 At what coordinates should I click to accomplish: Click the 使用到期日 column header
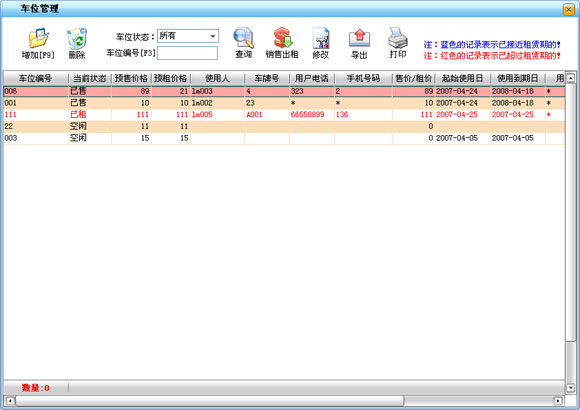click(517, 78)
